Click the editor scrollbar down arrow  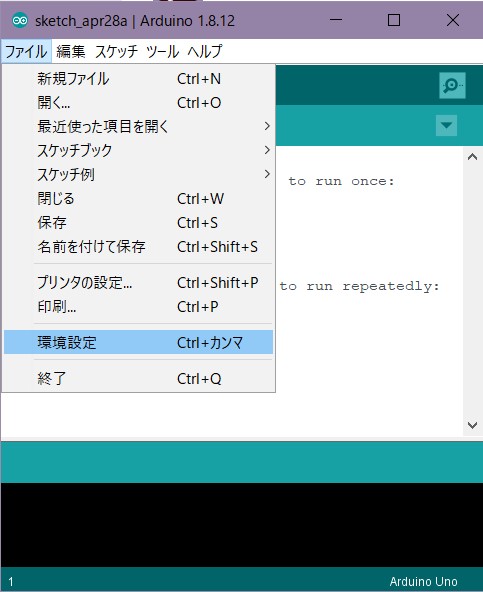click(x=472, y=426)
